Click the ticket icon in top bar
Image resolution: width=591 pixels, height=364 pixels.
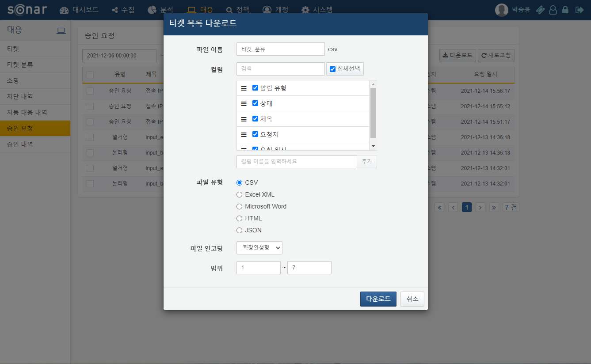pyautogui.click(x=540, y=10)
